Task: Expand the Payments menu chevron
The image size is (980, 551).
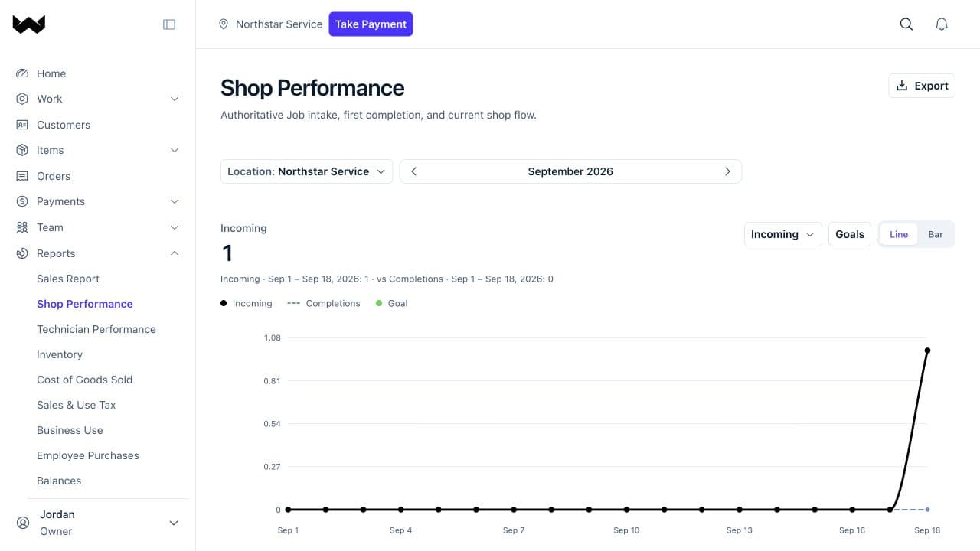Action: (175, 201)
